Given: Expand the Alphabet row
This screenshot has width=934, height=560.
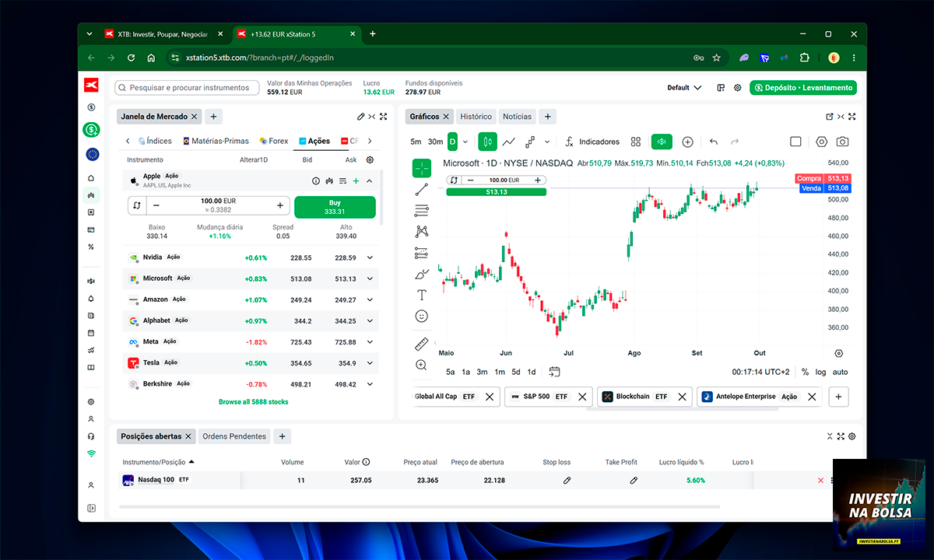Looking at the screenshot, I should click(370, 320).
